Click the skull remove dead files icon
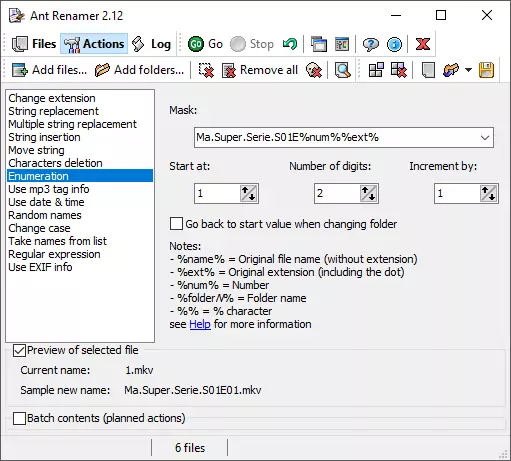The width and height of the screenshot is (511, 461). click(x=314, y=70)
